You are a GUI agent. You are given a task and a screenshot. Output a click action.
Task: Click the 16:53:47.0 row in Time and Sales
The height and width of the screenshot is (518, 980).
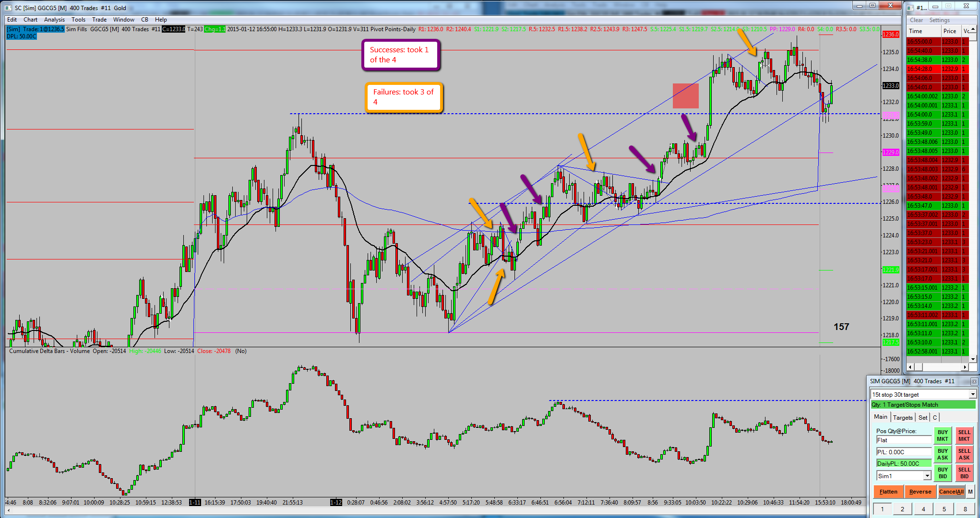[938, 206]
